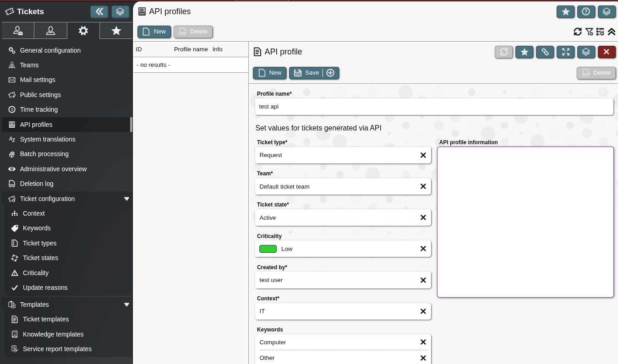
Task: Click the Save button
Action: pyautogui.click(x=306, y=73)
